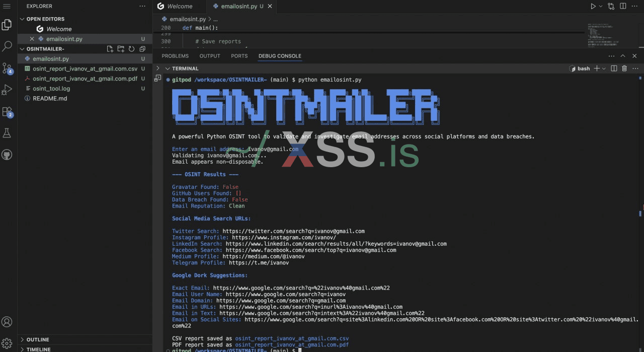This screenshot has width=644, height=352.
Task: Follow the PDF report link in terminal
Action: pyautogui.click(x=292, y=345)
